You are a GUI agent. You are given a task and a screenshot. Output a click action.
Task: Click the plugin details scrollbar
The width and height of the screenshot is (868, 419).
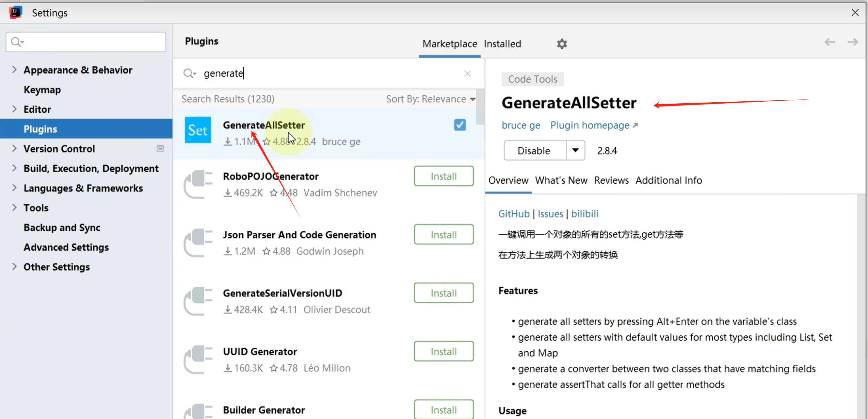pos(861,306)
